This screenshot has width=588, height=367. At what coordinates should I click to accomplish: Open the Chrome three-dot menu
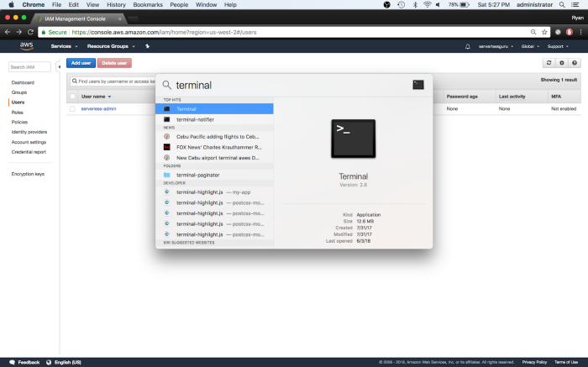(581, 32)
